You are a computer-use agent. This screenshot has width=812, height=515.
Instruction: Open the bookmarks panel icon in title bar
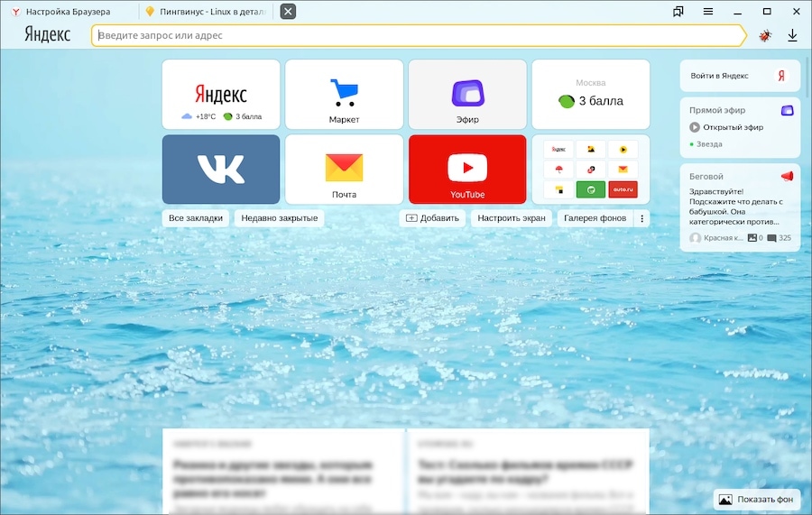click(678, 12)
